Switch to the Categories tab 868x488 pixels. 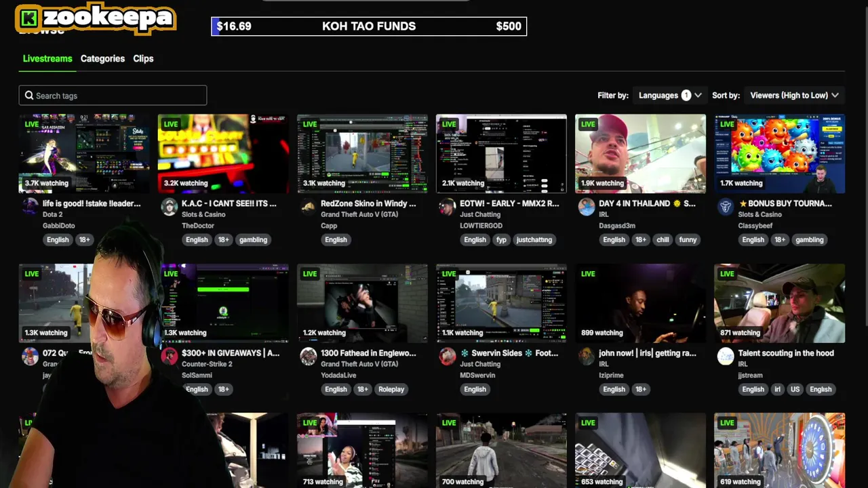pyautogui.click(x=102, y=58)
